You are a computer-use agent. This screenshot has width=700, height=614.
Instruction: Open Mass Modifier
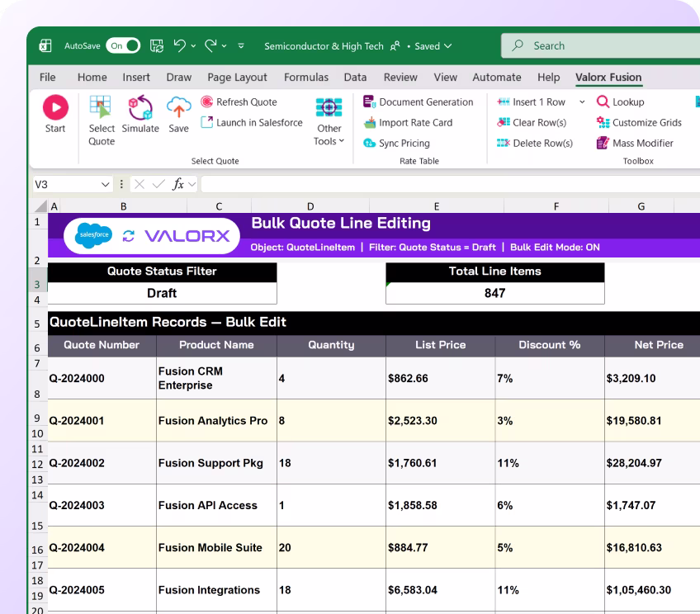635,143
